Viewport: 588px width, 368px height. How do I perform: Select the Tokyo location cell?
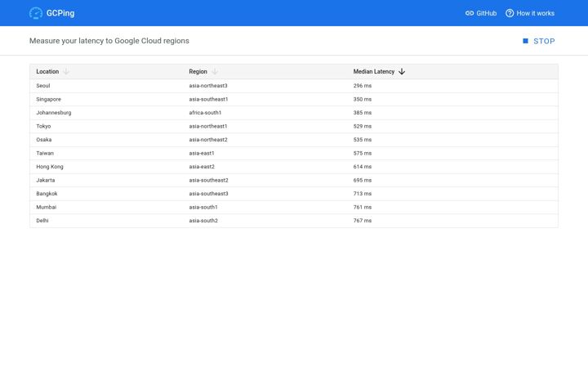pyautogui.click(x=43, y=126)
